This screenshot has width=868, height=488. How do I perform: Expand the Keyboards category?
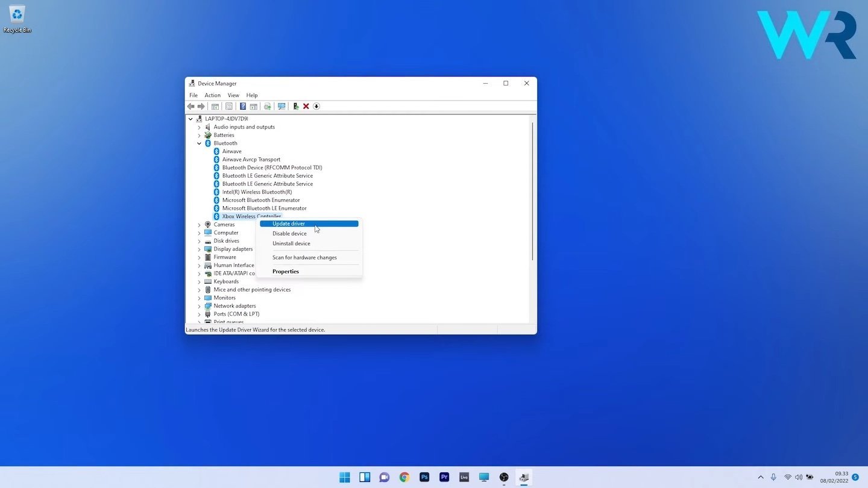[199, 281]
